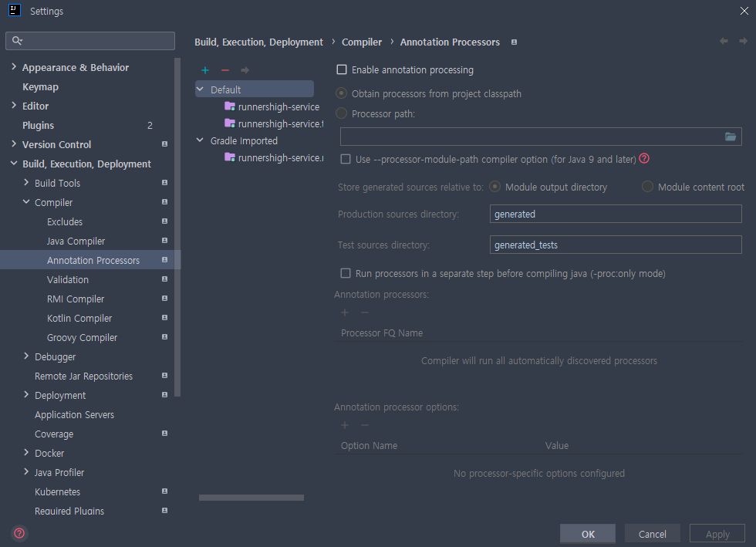Click the add profile plus icon
Image resolution: width=756 pixels, height=547 pixels.
tap(205, 69)
